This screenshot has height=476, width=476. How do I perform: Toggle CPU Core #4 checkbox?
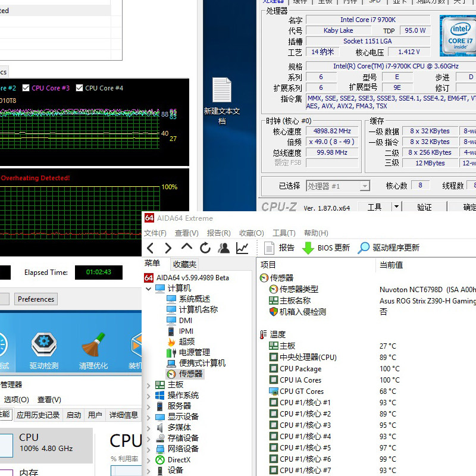[x=80, y=88]
